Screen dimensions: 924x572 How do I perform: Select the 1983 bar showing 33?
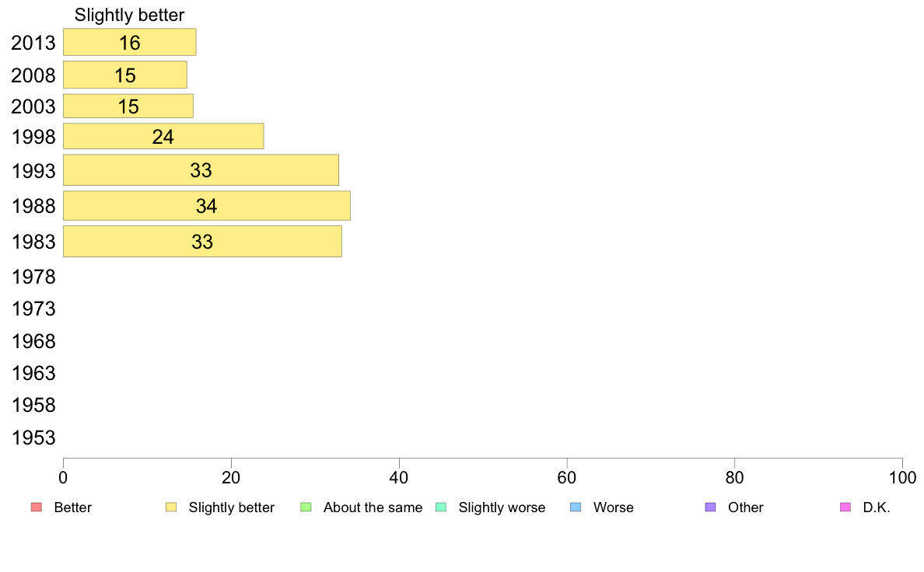(203, 242)
